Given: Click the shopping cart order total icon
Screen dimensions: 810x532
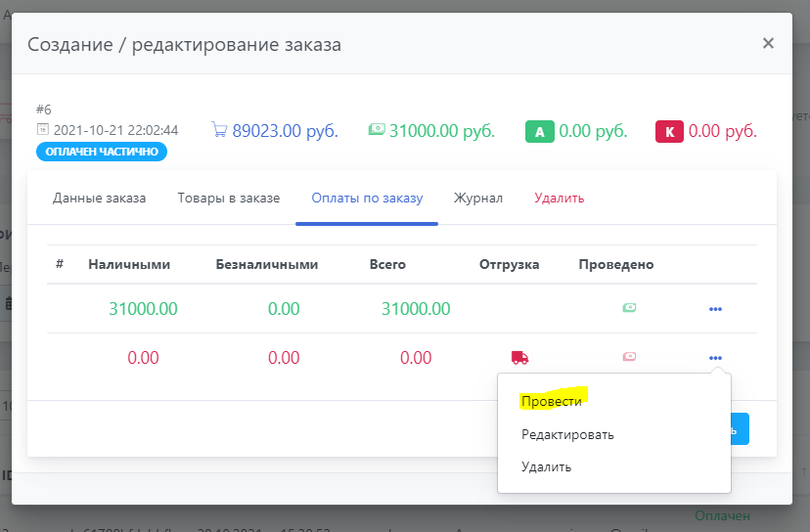Looking at the screenshot, I should click(x=219, y=130).
